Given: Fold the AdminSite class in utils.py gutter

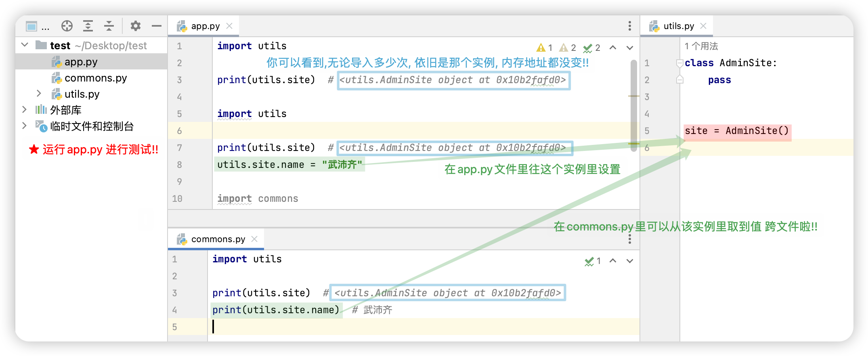Looking at the screenshot, I should (x=680, y=63).
